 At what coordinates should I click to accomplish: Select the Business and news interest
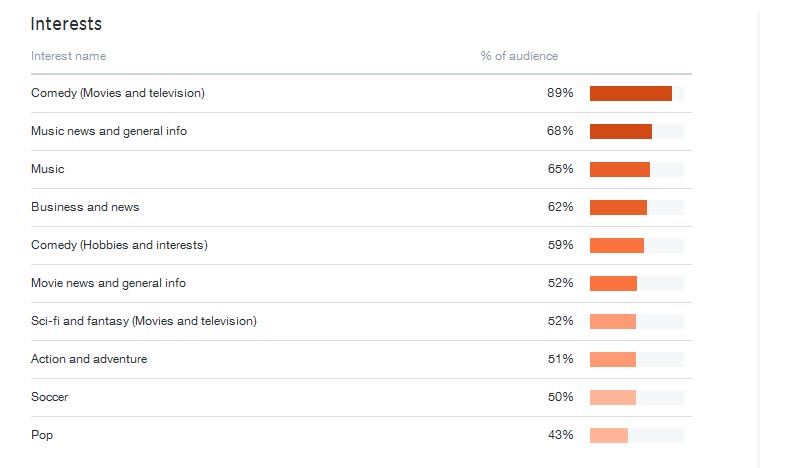(85, 207)
